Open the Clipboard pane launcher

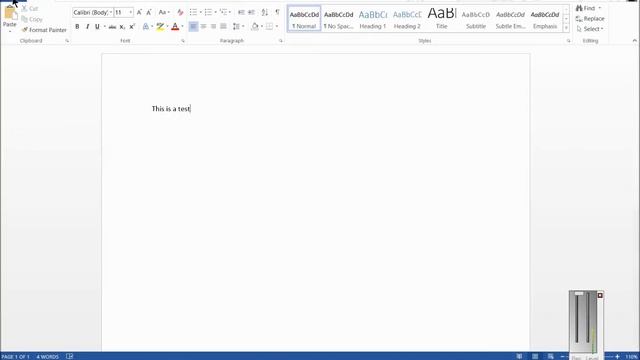point(67,41)
